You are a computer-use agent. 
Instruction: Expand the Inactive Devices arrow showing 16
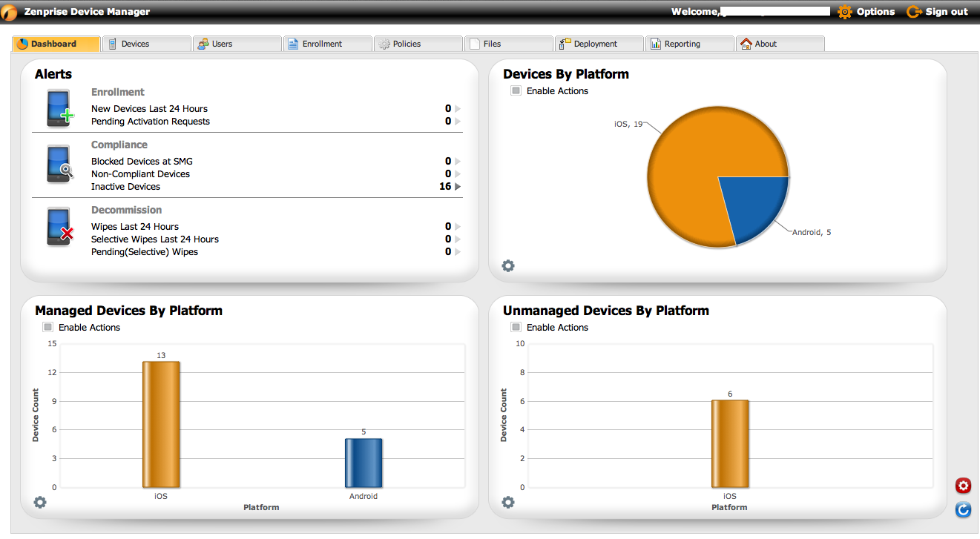458,187
